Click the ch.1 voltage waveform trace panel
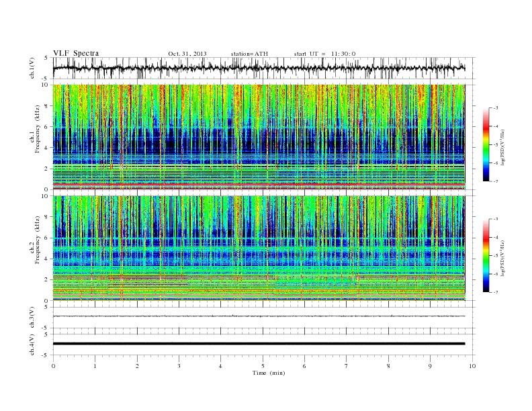The height and width of the screenshot is (411, 532). pyautogui.click(x=264, y=68)
